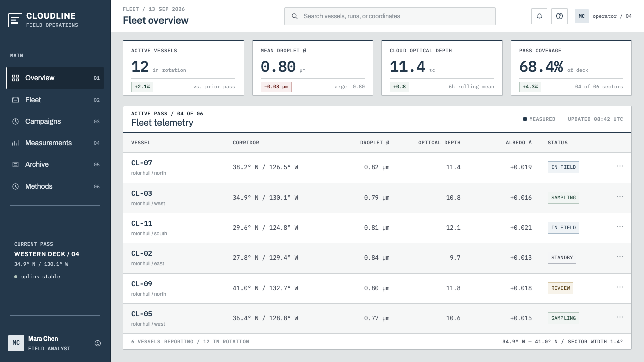Navigate to Campaigns
This screenshot has width=644, height=362.
55,122
